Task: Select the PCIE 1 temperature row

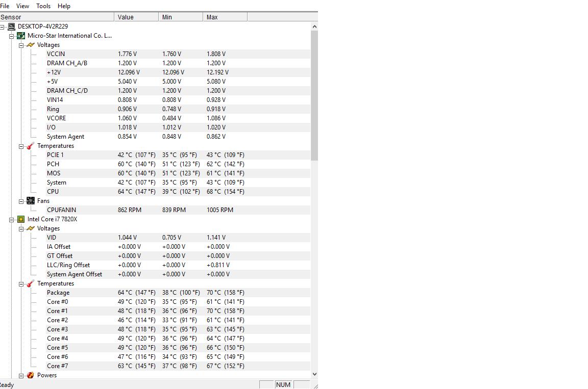Action: 178,155
